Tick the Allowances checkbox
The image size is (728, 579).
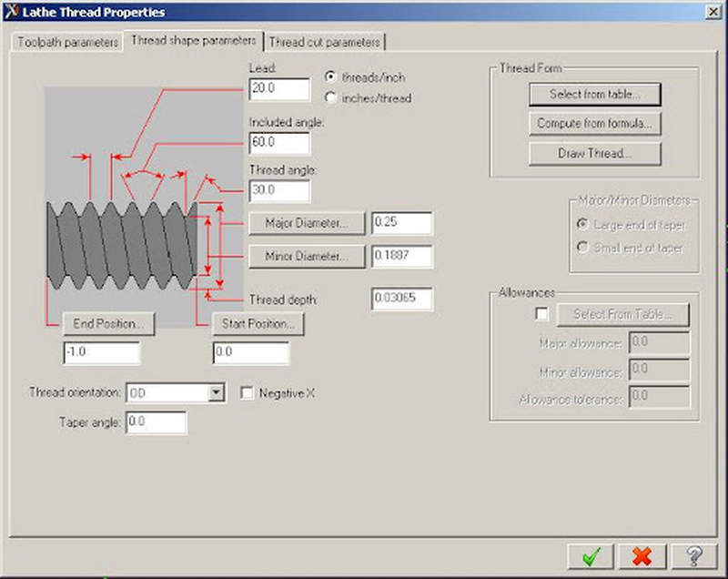click(542, 314)
